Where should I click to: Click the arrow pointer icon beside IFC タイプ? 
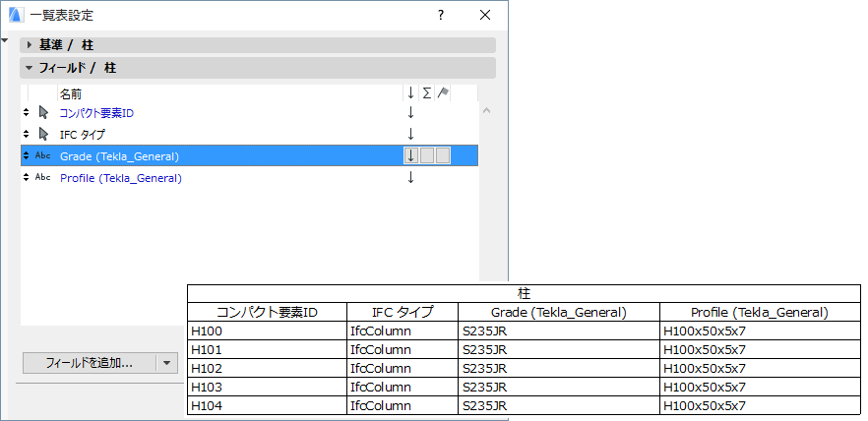pos(43,134)
